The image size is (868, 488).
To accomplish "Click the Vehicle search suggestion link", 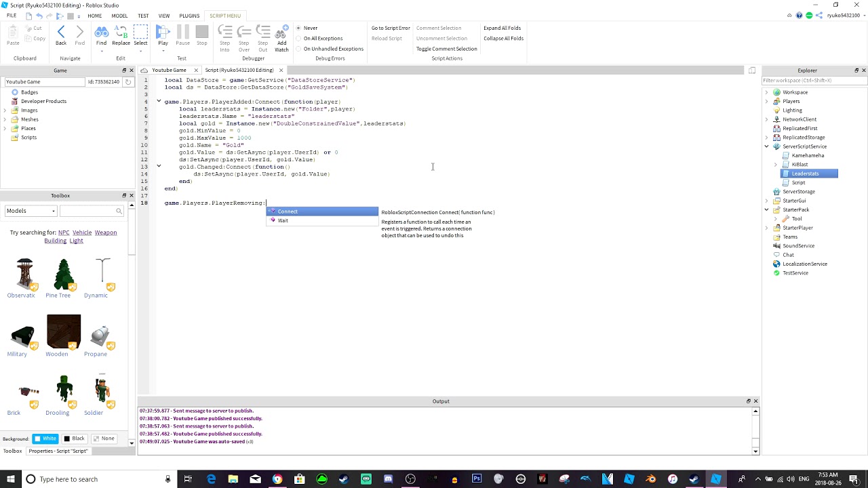I will click(x=82, y=232).
